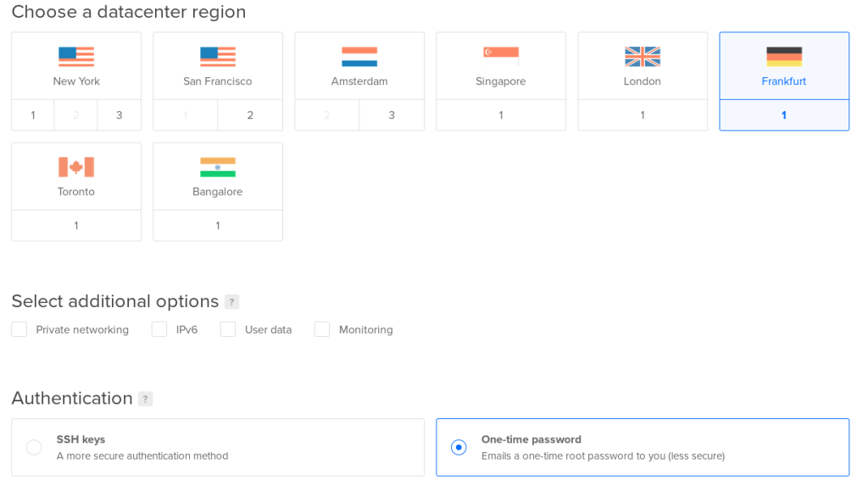The width and height of the screenshot is (868, 487).
Task: Choose San Francisco datacenter 2
Action: coord(250,115)
